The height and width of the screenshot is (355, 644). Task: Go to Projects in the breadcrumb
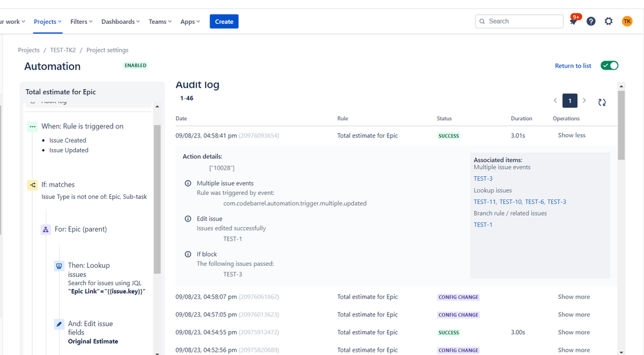point(29,50)
